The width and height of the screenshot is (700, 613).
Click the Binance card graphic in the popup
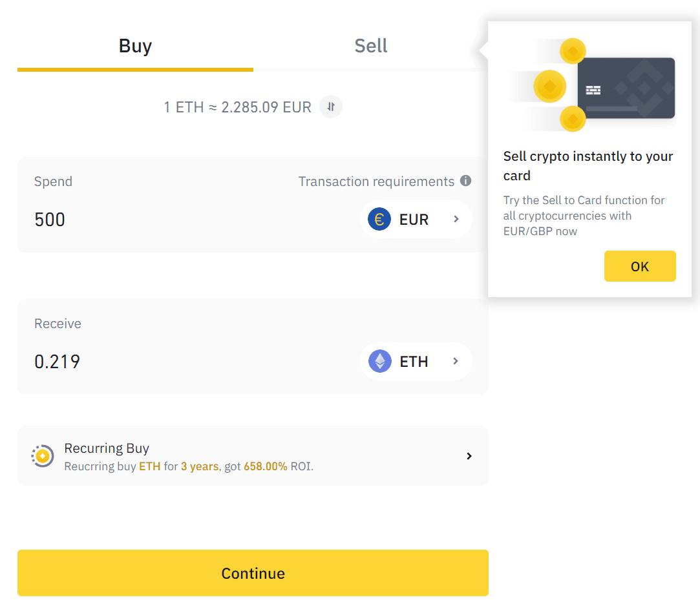[x=626, y=89]
